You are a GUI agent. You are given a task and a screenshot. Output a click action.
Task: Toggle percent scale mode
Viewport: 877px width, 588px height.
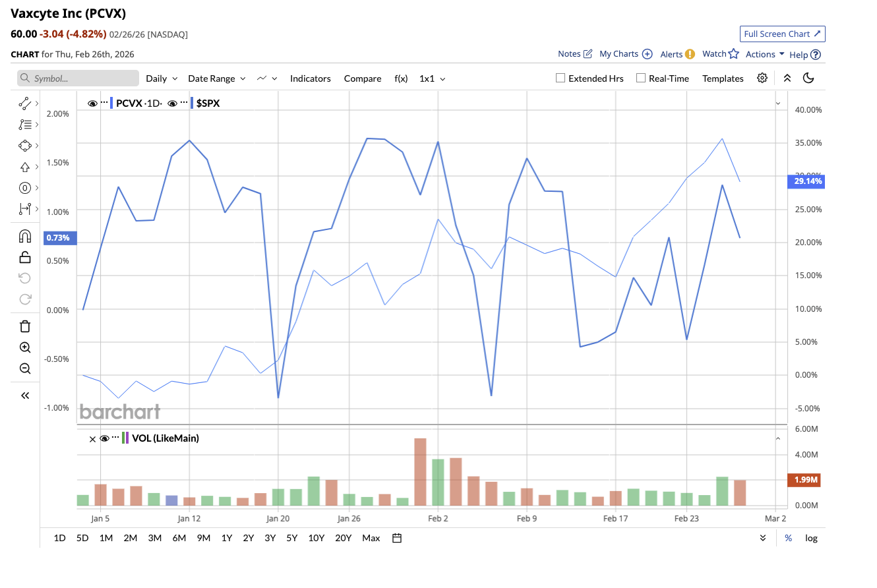pos(788,538)
